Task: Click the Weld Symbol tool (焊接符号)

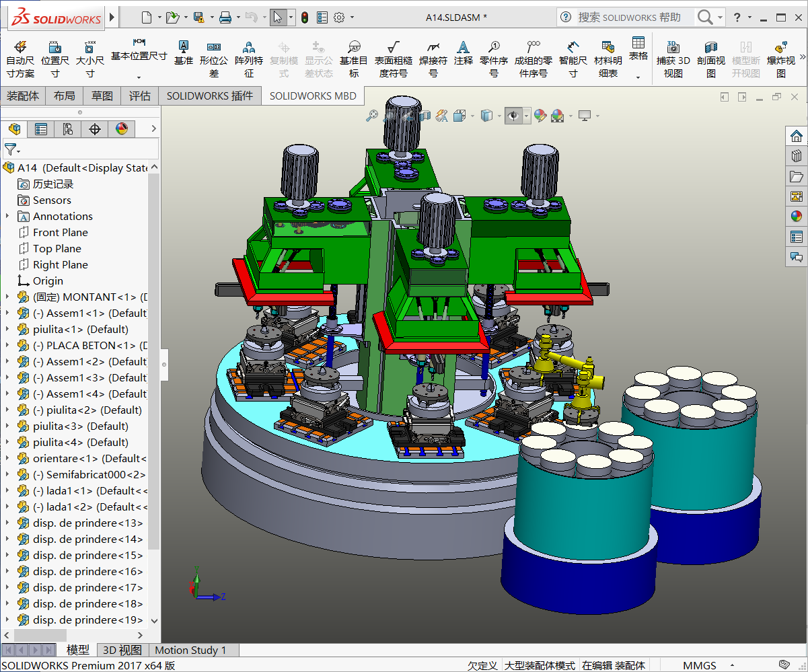Action: tap(433, 59)
